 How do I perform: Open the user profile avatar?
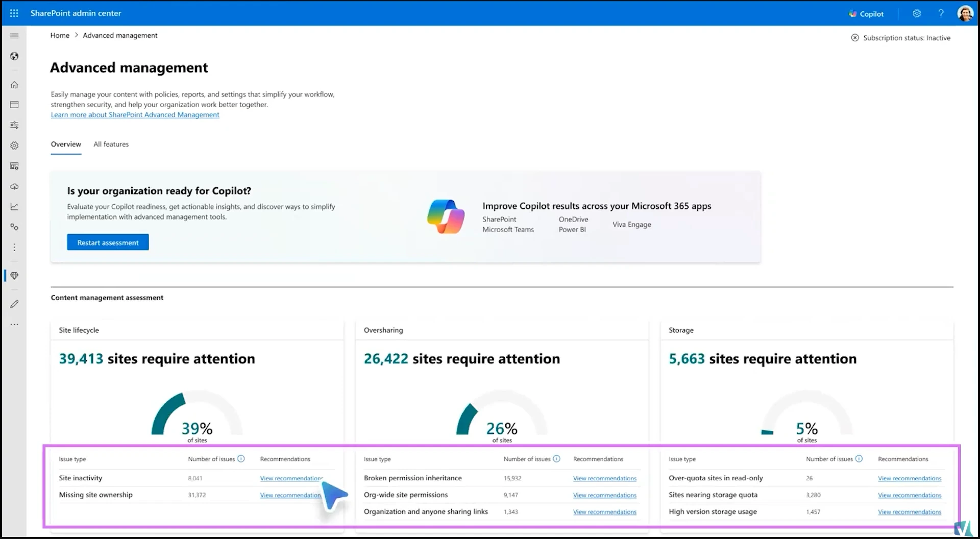coord(965,14)
